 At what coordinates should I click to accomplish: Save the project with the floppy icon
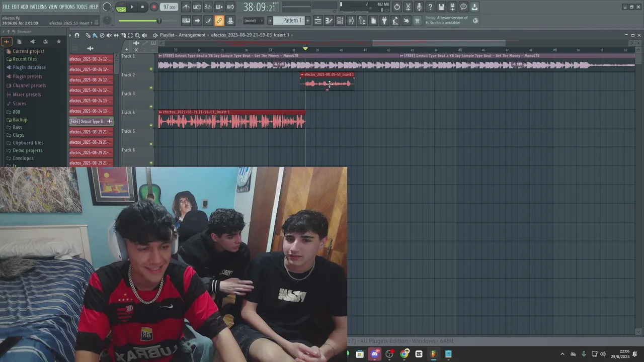441,7
